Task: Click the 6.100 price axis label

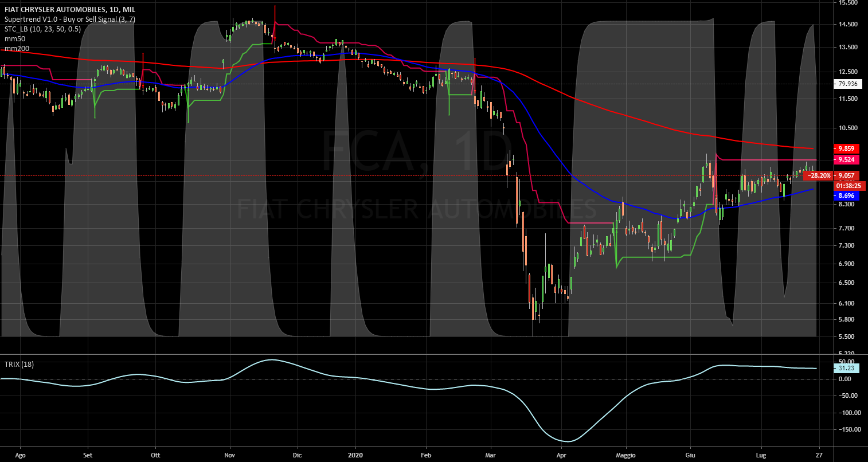Action: tap(846, 303)
